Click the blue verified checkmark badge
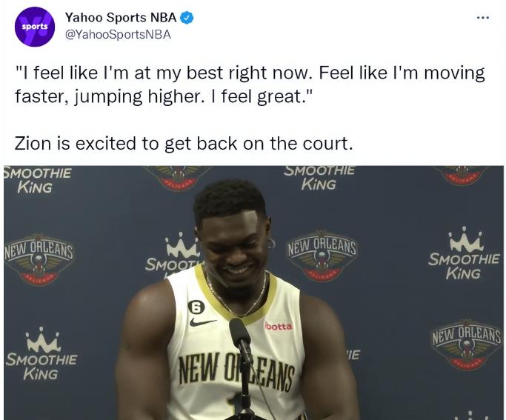The height and width of the screenshot is (420, 506). pos(187,18)
